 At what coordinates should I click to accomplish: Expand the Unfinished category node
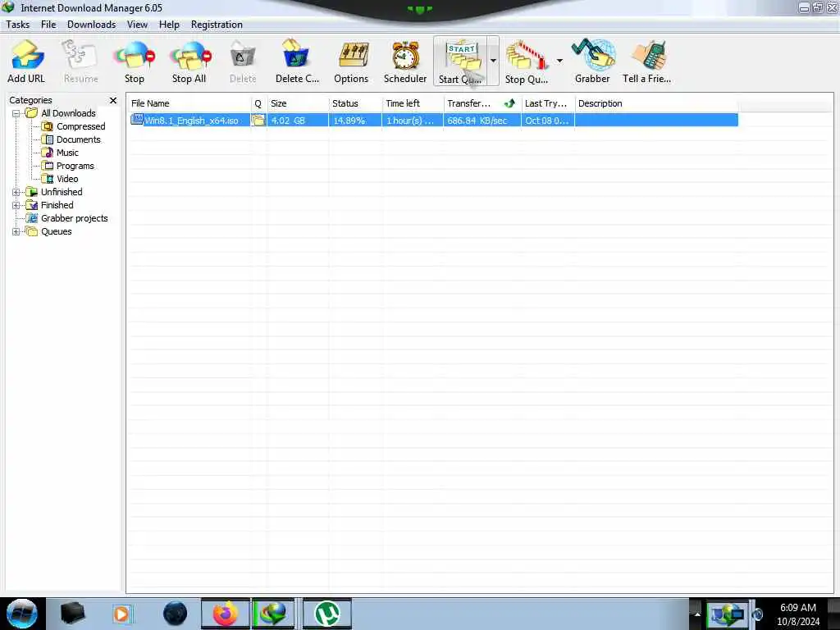16,192
